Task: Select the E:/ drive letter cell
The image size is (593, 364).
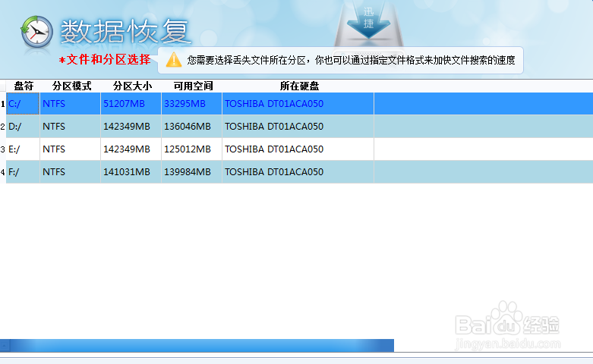Action: pyautogui.click(x=23, y=149)
